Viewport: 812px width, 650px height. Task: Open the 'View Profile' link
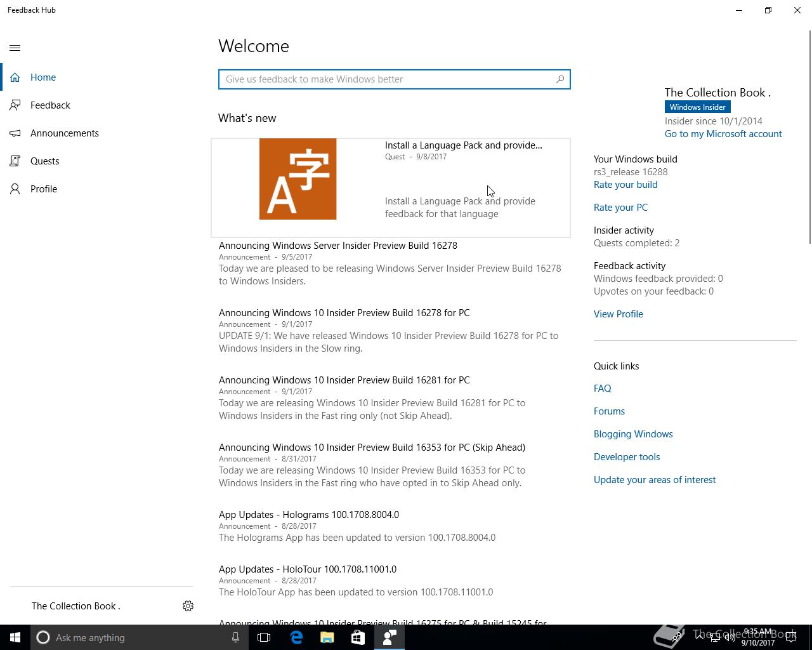click(x=619, y=314)
